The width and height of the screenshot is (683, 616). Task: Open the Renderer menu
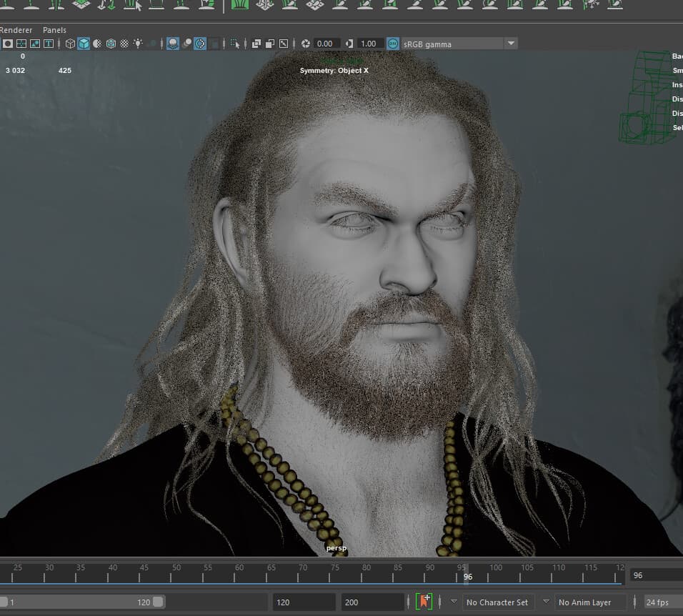16,30
